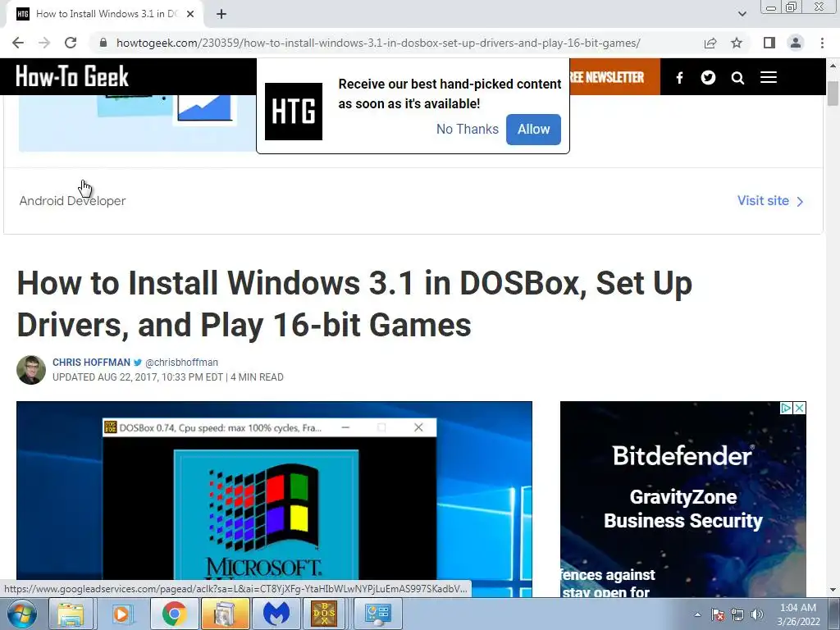Viewport: 840px width, 630px height.
Task: Click the @chrishoffman Twitter handle
Action: [x=181, y=363]
